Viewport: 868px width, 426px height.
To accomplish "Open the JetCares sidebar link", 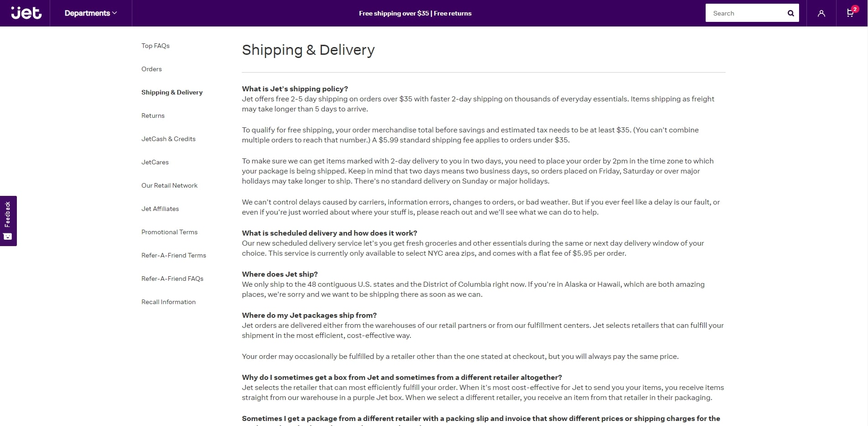I will point(155,162).
